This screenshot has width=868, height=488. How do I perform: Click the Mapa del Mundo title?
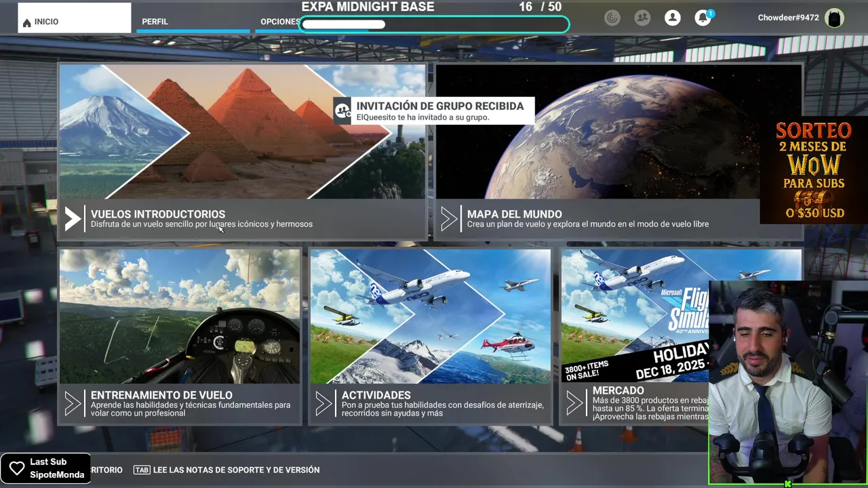coord(515,214)
